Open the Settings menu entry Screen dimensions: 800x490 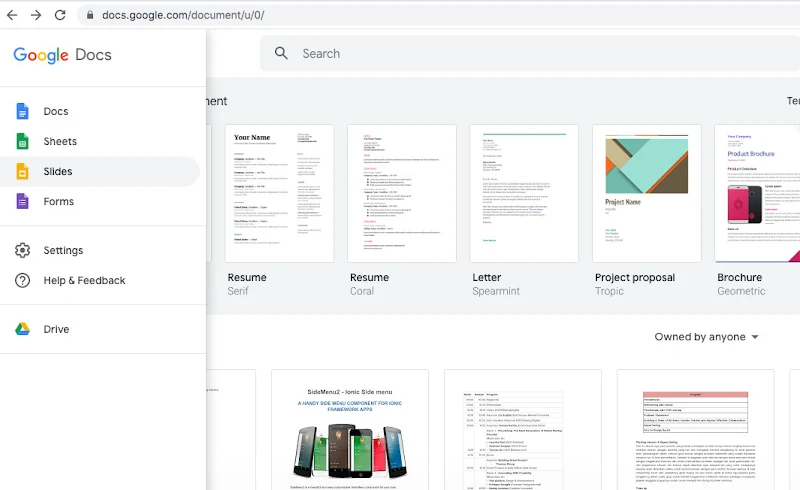[99, 250]
